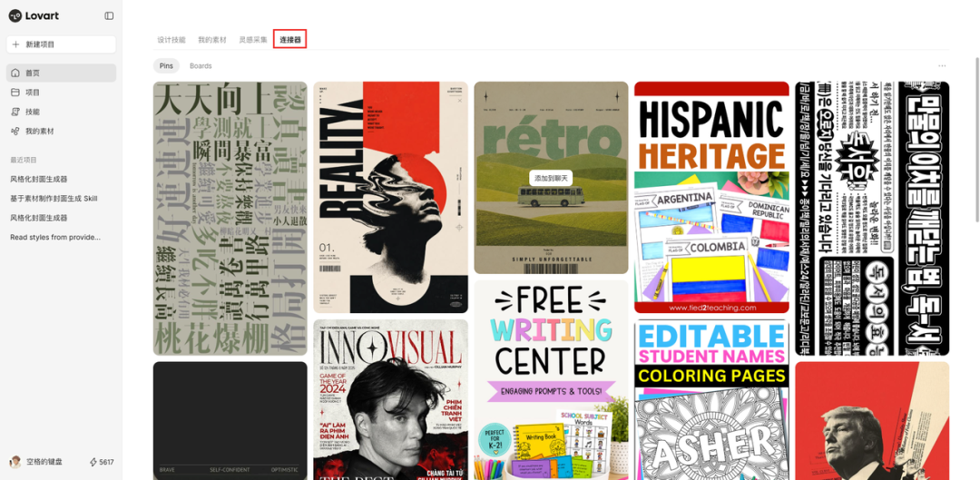980x480 pixels.
Task: Collapse the sidebar panel toggle icon
Action: click(x=109, y=15)
